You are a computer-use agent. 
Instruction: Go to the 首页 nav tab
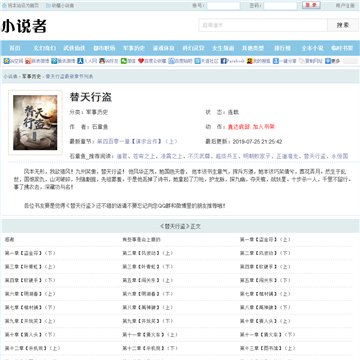click(x=15, y=48)
